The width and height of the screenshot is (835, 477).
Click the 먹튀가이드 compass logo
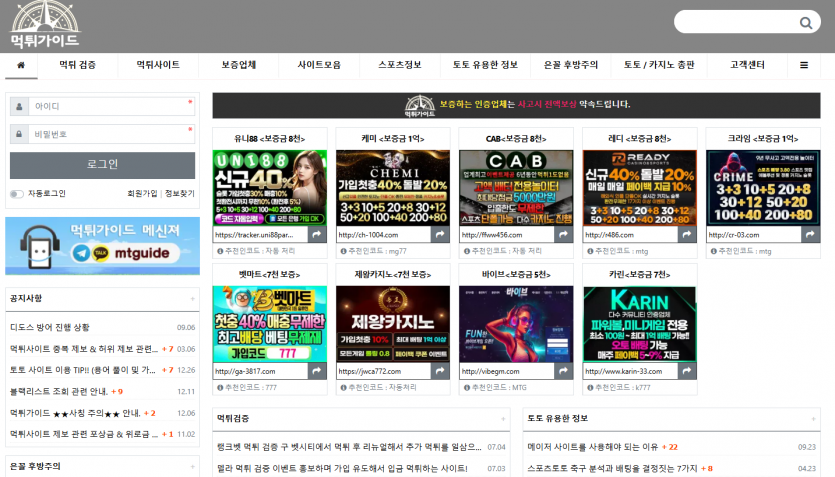[x=45, y=24]
